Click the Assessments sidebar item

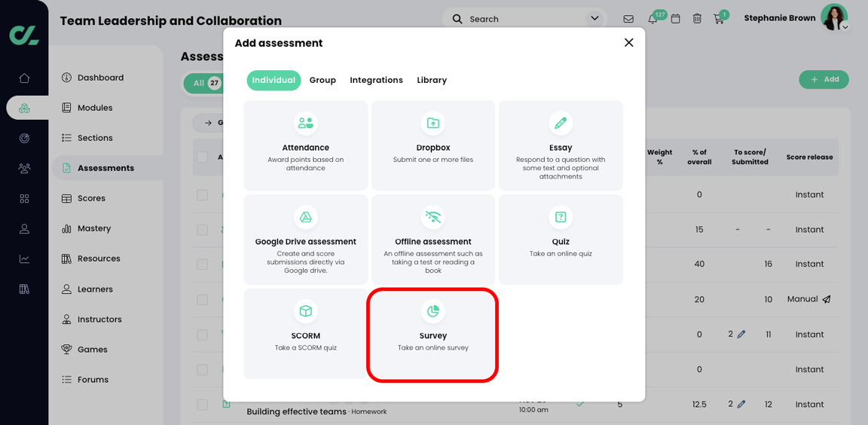pyautogui.click(x=105, y=168)
